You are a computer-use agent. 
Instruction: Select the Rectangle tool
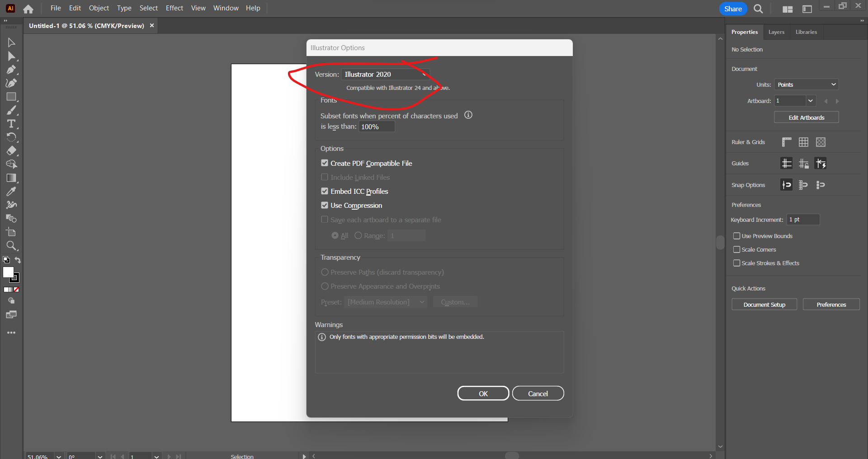pyautogui.click(x=11, y=96)
